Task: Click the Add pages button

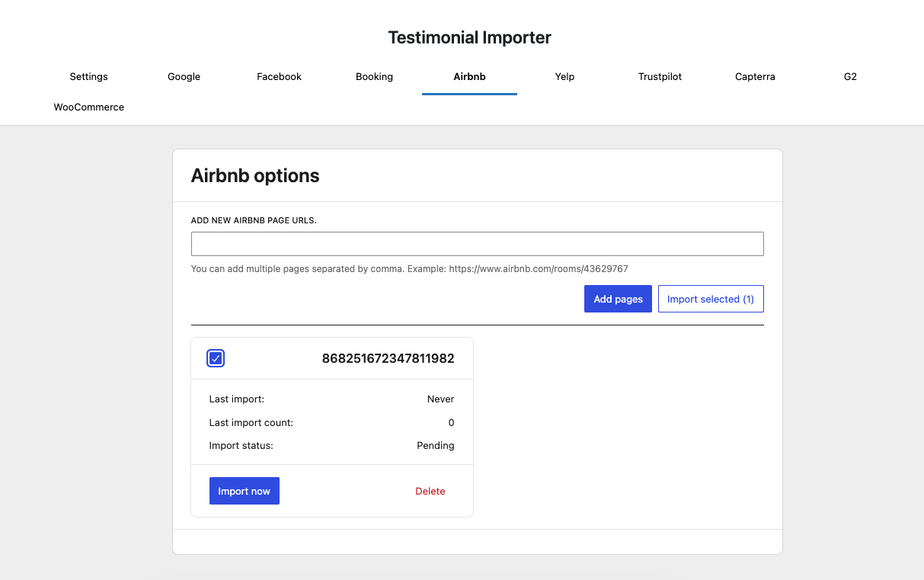Action: [x=618, y=299]
